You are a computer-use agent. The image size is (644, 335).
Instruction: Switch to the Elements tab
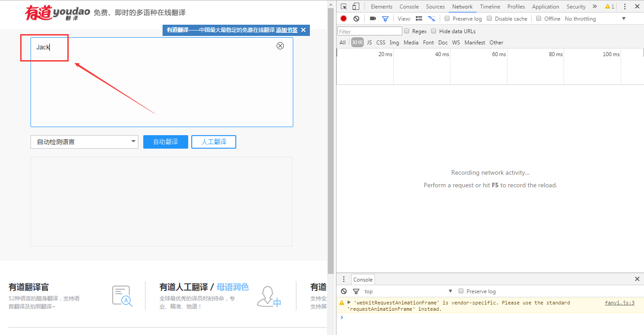[381, 6]
